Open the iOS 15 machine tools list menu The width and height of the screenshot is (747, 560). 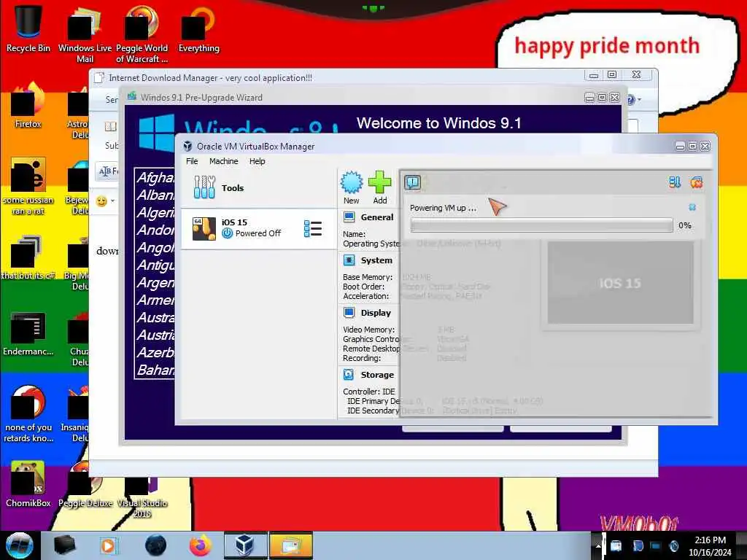coord(312,228)
